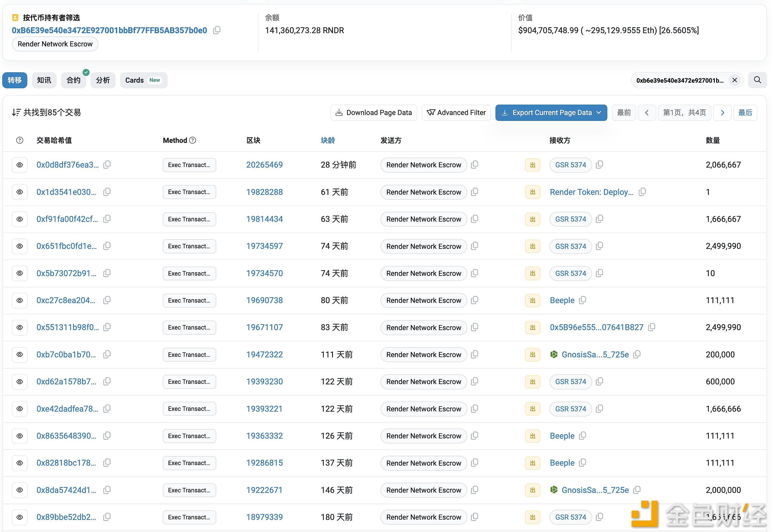Expand Export Current Page Data dropdown
This screenshot has height=532, width=771.
pyautogui.click(x=551, y=113)
